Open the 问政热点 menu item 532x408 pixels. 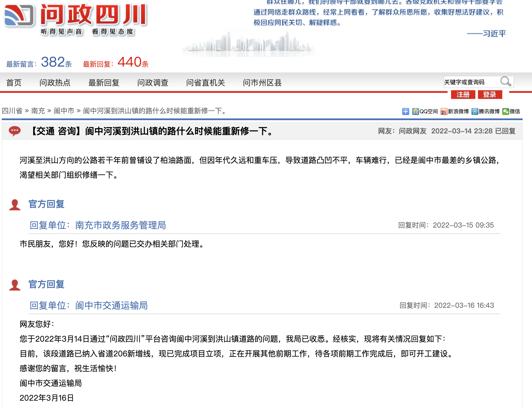click(x=55, y=83)
